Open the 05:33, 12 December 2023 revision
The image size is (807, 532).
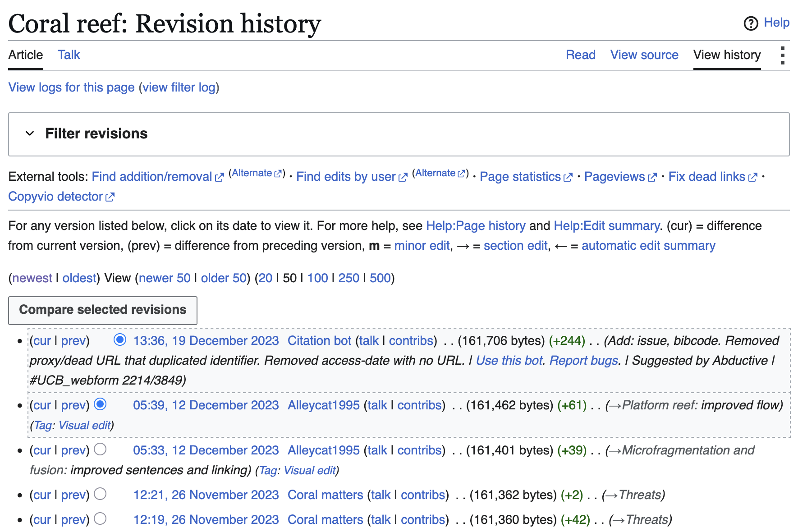coord(206,450)
